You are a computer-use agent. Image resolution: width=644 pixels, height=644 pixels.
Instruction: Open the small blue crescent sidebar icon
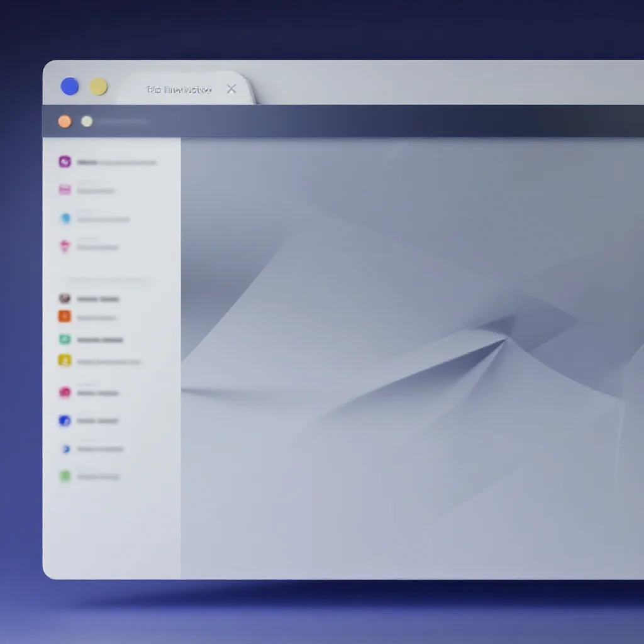[65, 449]
